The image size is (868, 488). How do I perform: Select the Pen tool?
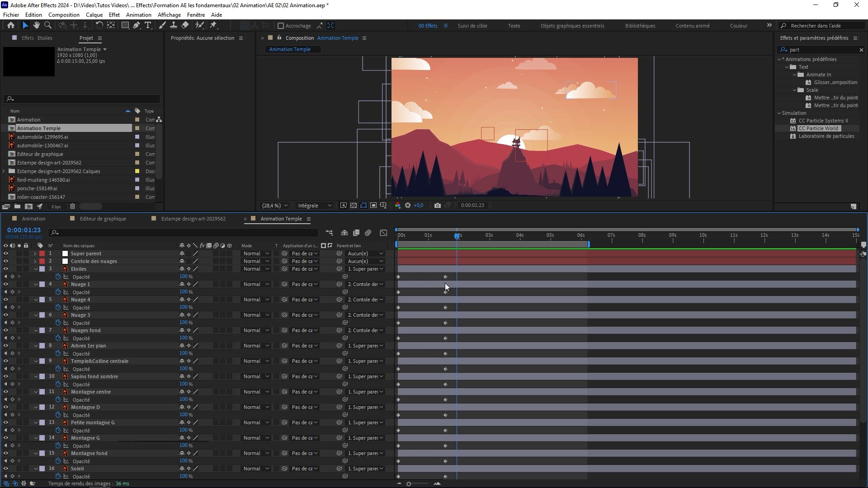coord(136,25)
